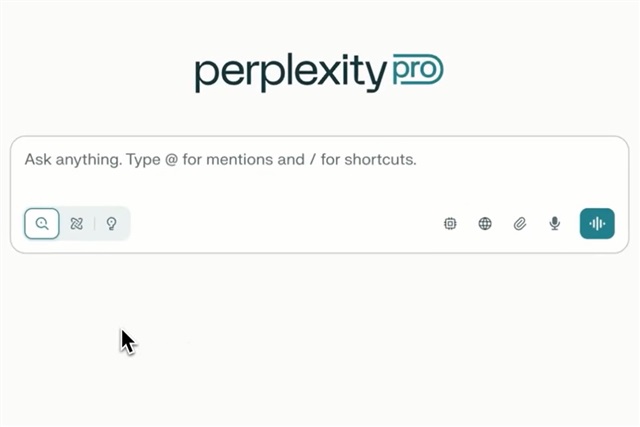The image size is (640, 427).
Task: Click the teal pro badge
Action: (418, 69)
